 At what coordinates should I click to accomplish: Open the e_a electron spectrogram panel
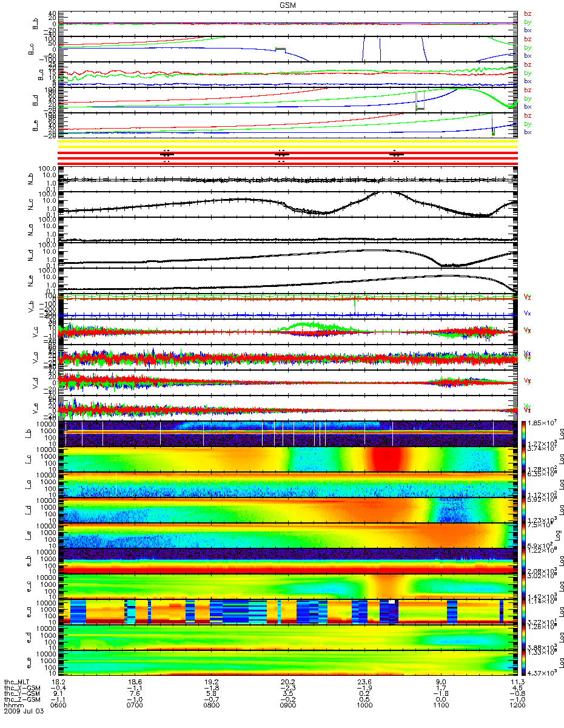point(287,612)
